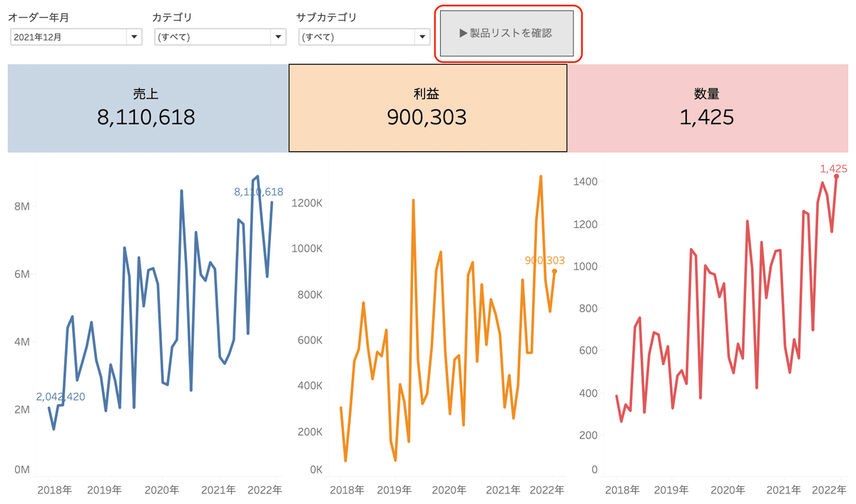
Task: Click the 1200K axis label on profit chart
Action: (307, 204)
